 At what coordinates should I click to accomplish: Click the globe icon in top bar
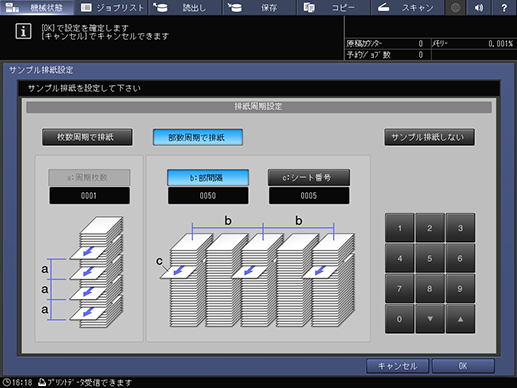pos(455,7)
